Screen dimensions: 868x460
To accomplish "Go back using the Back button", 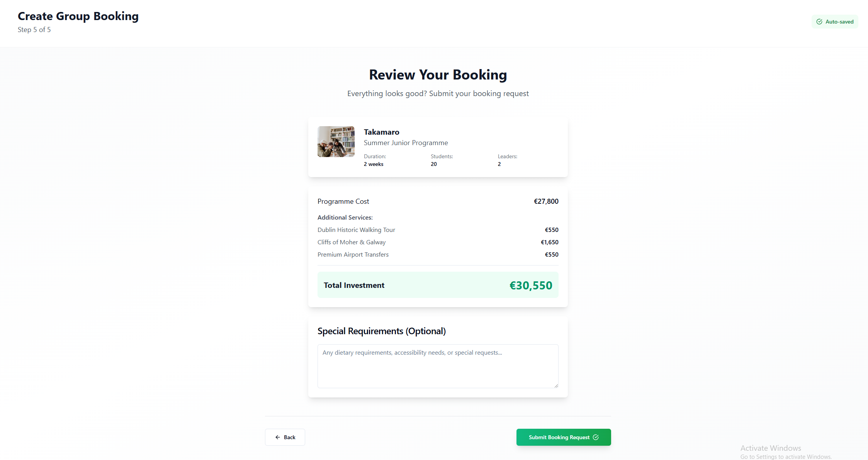I will (x=285, y=437).
